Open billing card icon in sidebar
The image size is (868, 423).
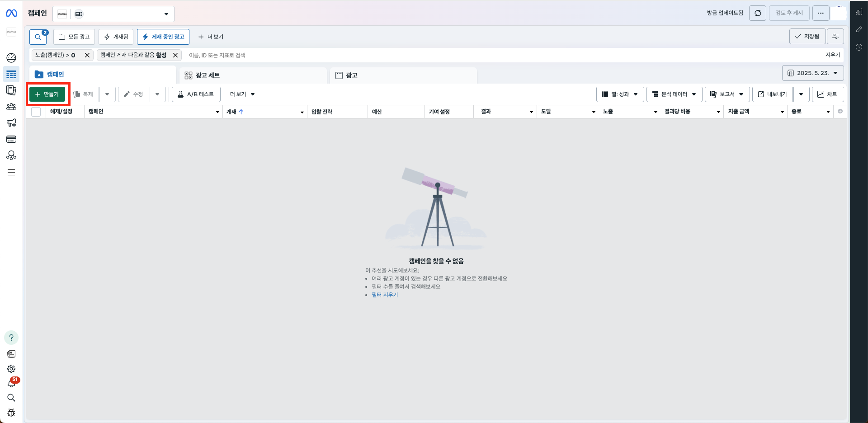point(11,139)
